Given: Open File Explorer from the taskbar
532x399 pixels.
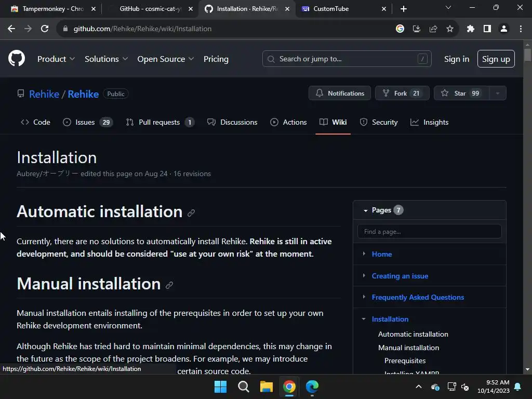Looking at the screenshot, I should (267, 387).
